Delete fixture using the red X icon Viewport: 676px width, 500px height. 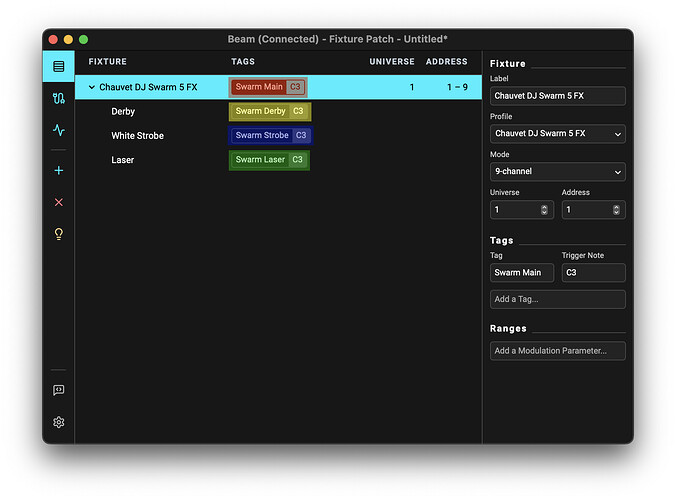[x=59, y=202]
